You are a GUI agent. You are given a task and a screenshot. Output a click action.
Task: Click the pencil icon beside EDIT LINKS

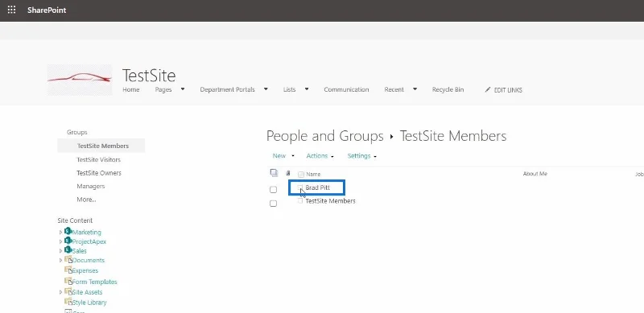coord(488,89)
